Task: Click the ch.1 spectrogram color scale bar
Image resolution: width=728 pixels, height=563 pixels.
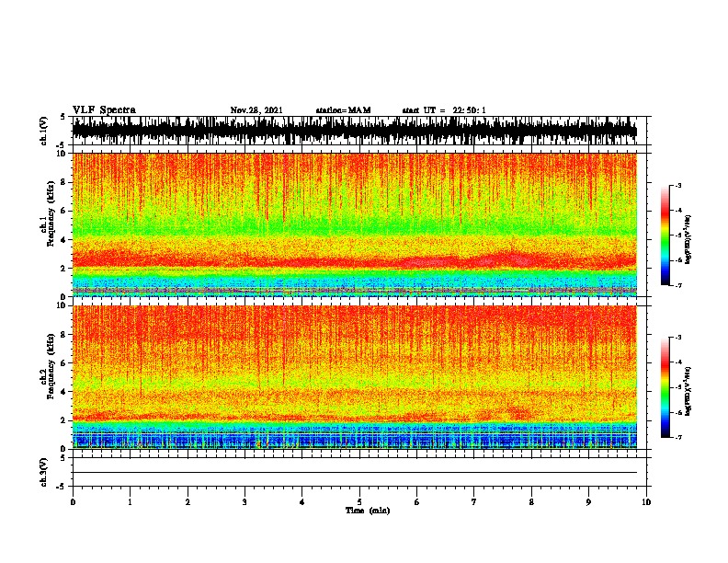Action: click(665, 236)
